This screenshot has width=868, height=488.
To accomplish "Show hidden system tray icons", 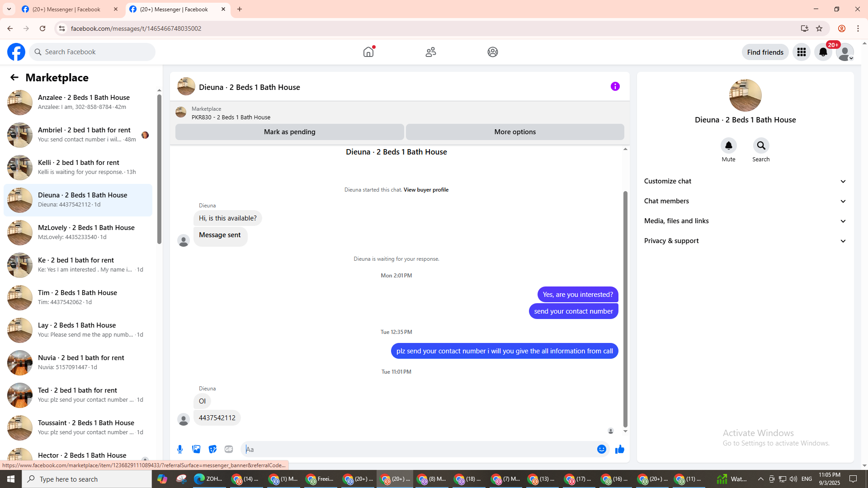I will point(761,479).
